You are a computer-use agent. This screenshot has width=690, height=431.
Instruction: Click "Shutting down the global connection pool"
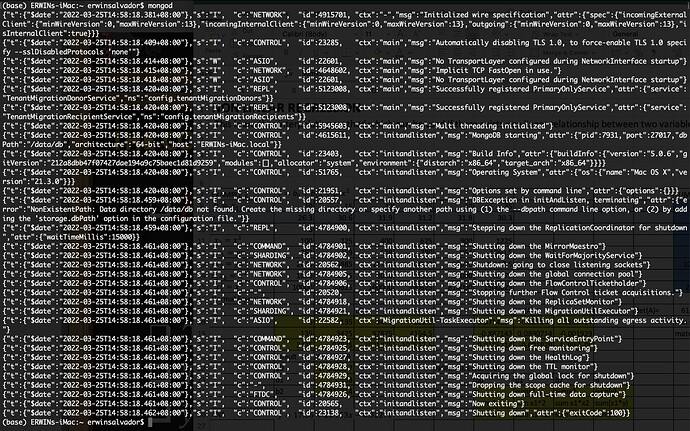555,273
